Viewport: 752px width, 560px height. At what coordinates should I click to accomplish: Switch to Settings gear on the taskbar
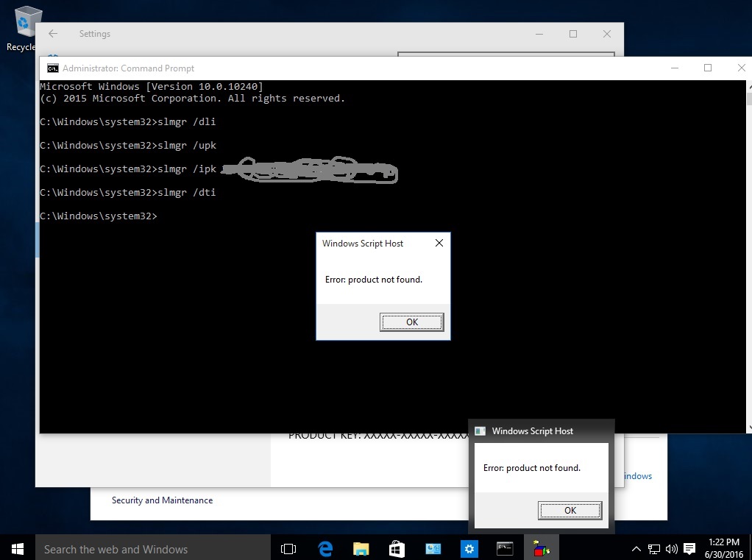pyautogui.click(x=469, y=548)
